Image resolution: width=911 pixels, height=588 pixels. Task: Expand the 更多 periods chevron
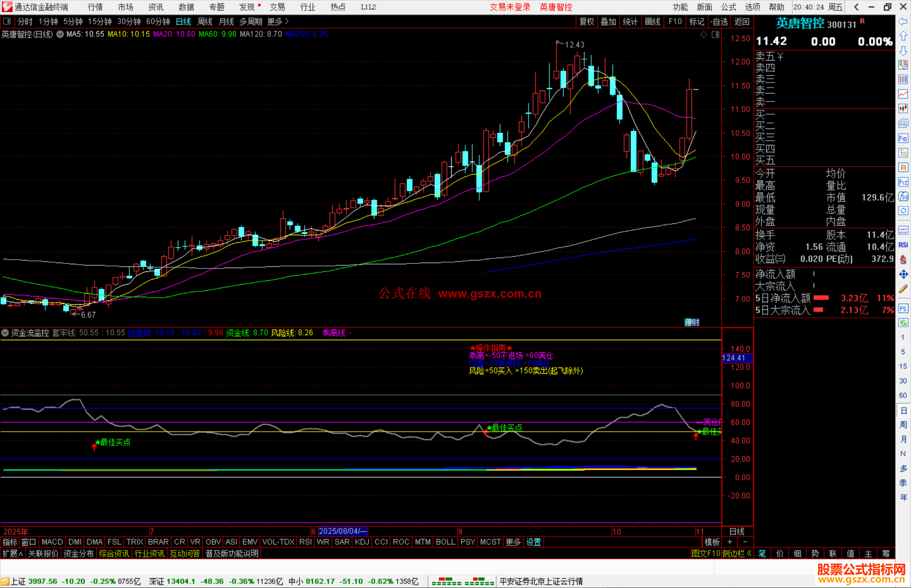287,21
